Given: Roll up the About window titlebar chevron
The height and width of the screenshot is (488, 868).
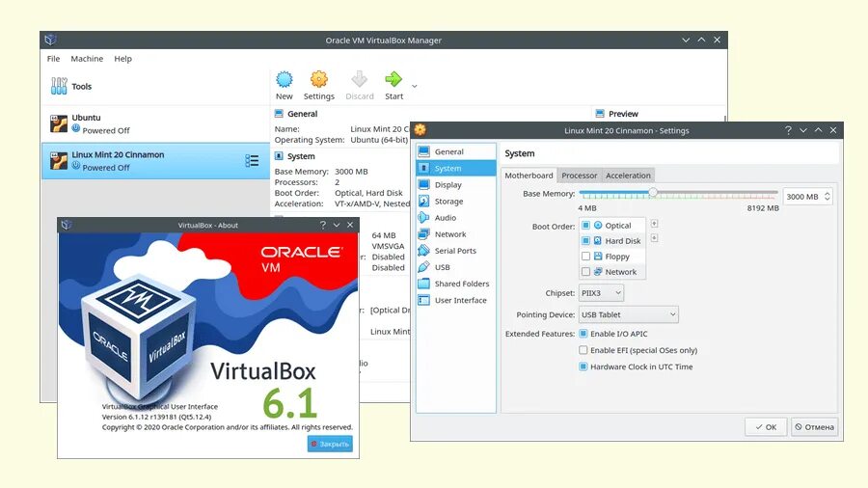Looking at the screenshot, I should pos(336,225).
